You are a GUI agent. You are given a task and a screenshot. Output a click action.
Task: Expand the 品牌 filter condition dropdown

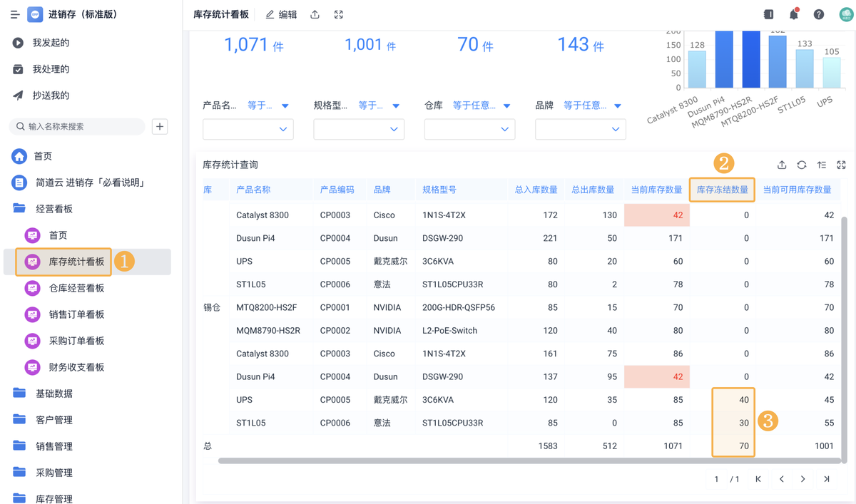[592, 106]
